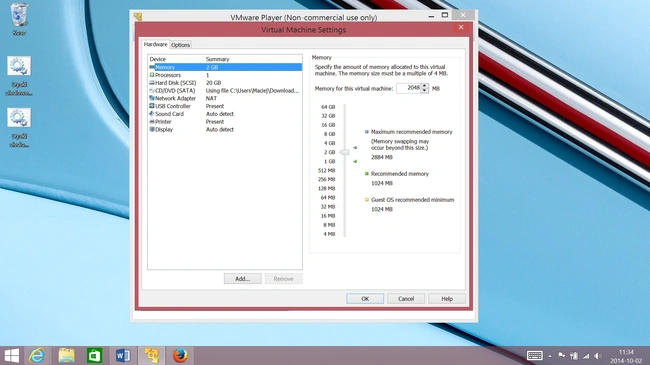This screenshot has width=650, height=365.
Task: Click the Hard Disk icon
Action: (x=152, y=83)
